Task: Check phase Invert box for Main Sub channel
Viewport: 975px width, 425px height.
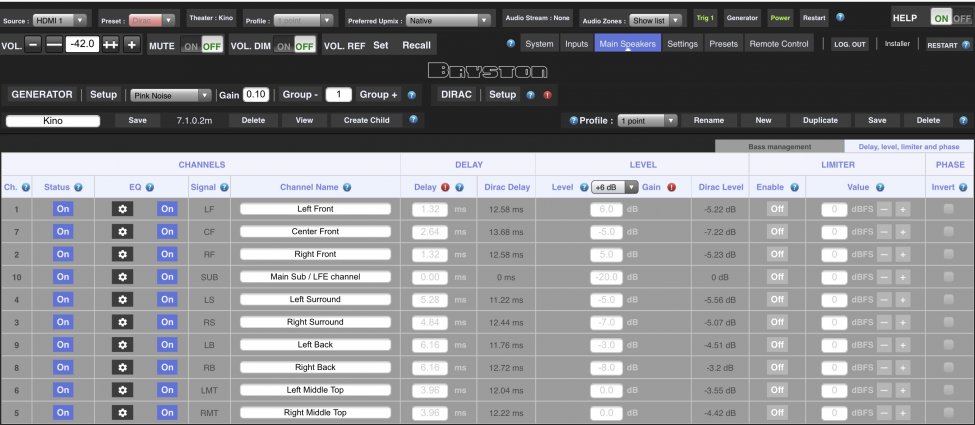Action: click(948, 277)
